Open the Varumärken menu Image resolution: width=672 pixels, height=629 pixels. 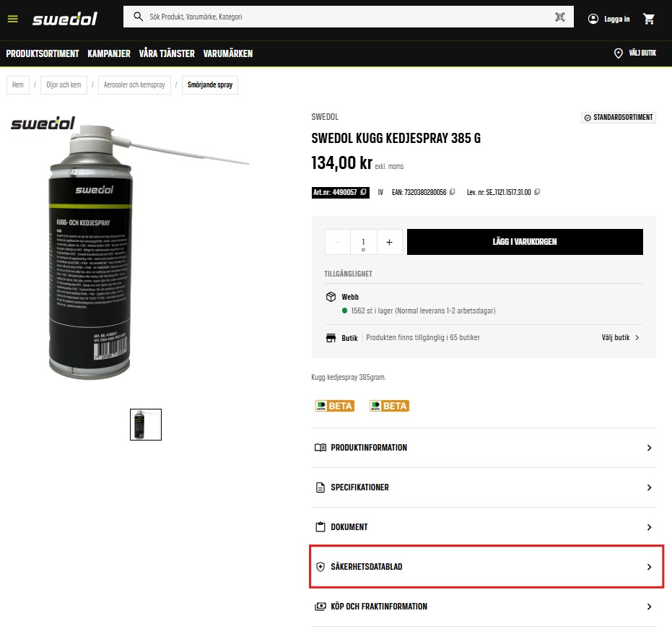click(x=228, y=53)
